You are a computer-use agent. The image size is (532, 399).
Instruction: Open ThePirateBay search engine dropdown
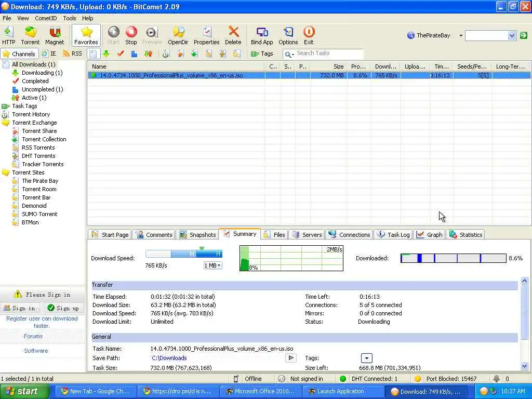click(x=461, y=35)
